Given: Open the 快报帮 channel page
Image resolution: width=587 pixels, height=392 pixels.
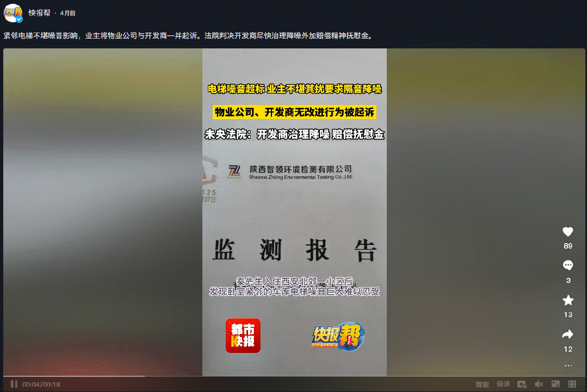Looking at the screenshot, I should [38, 14].
